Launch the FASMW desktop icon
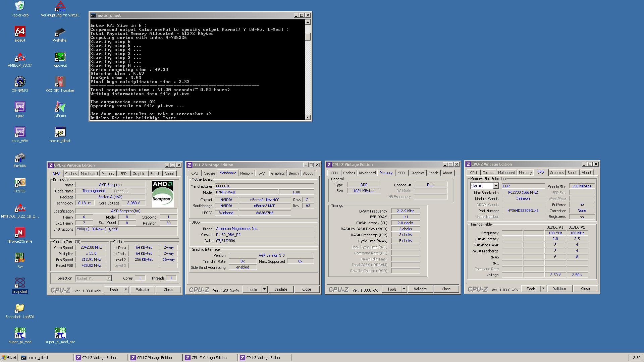This screenshot has width=644, height=362. pyautogui.click(x=20, y=157)
